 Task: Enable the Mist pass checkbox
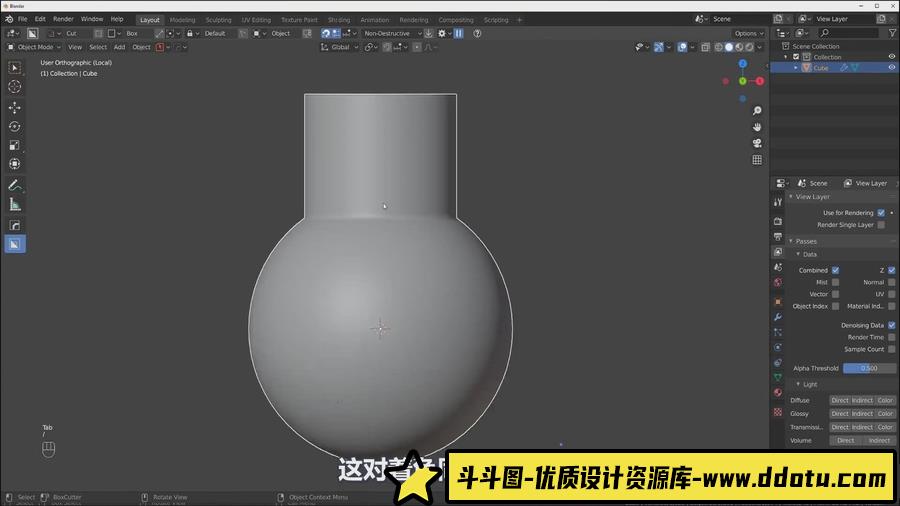836,282
